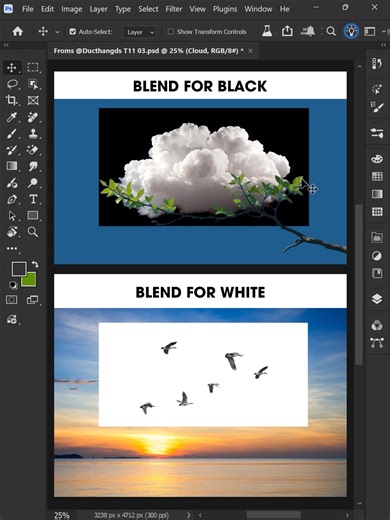Select the Path Selection tool
This screenshot has height=520, width=390.
click(12, 216)
